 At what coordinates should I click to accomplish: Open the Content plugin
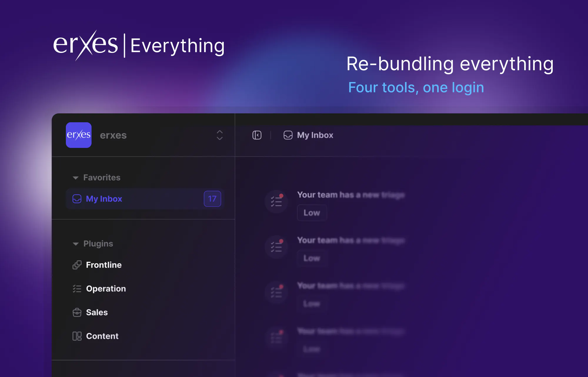point(102,336)
